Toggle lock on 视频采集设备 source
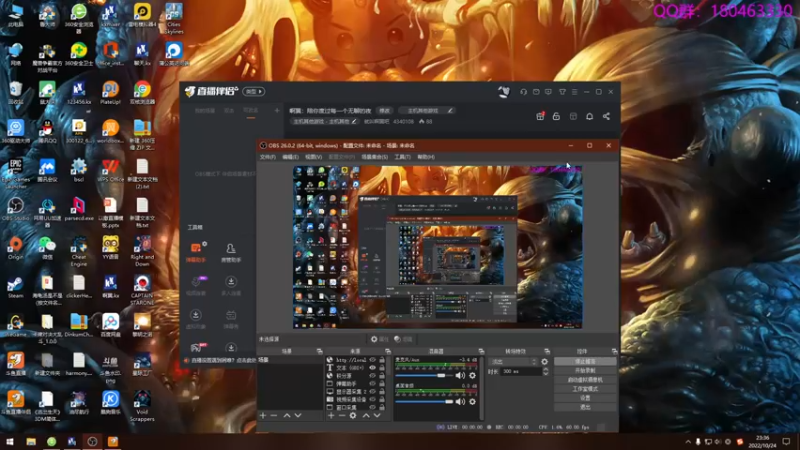Image resolution: width=800 pixels, height=450 pixels. click(x=382, y=399)
